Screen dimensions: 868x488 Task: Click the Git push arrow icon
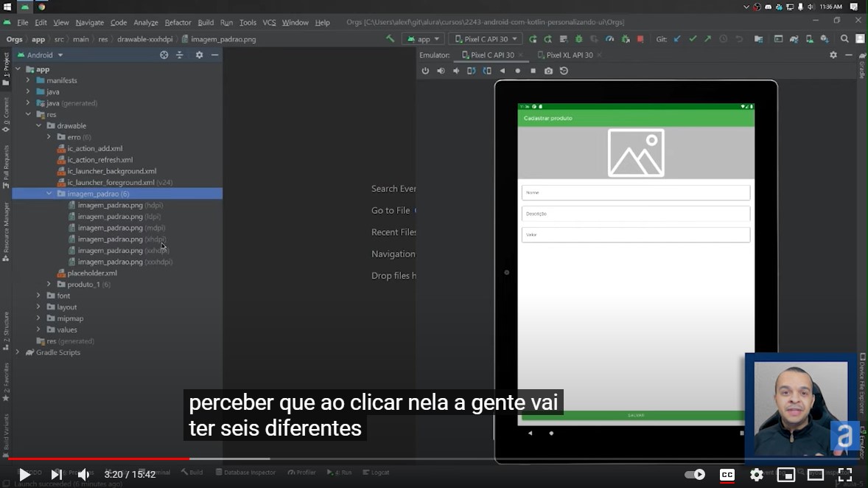[707, 39]
